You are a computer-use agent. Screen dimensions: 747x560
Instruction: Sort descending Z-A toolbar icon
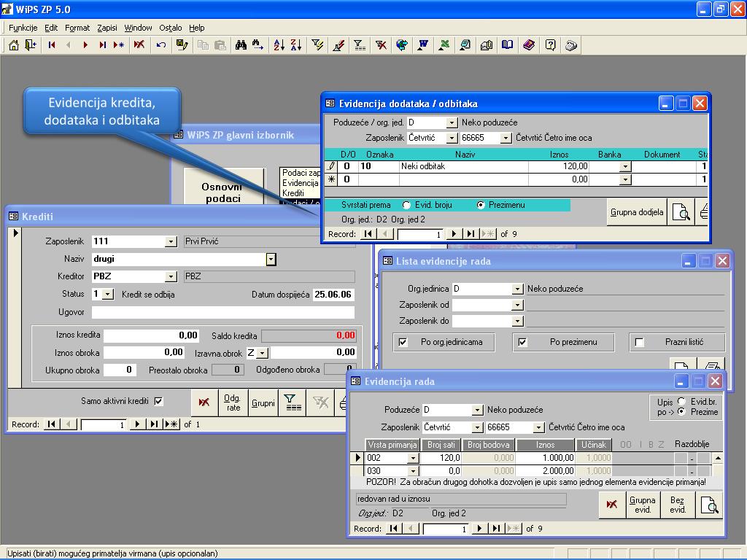pos(296,45)
